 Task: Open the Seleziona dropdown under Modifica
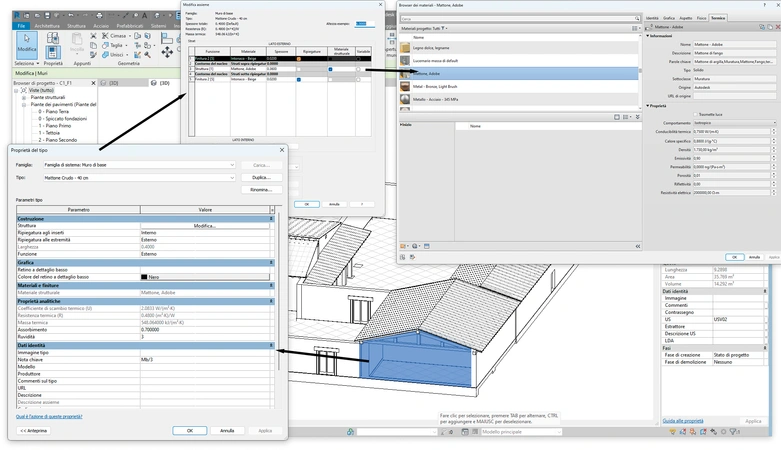[x=26, y=63]
